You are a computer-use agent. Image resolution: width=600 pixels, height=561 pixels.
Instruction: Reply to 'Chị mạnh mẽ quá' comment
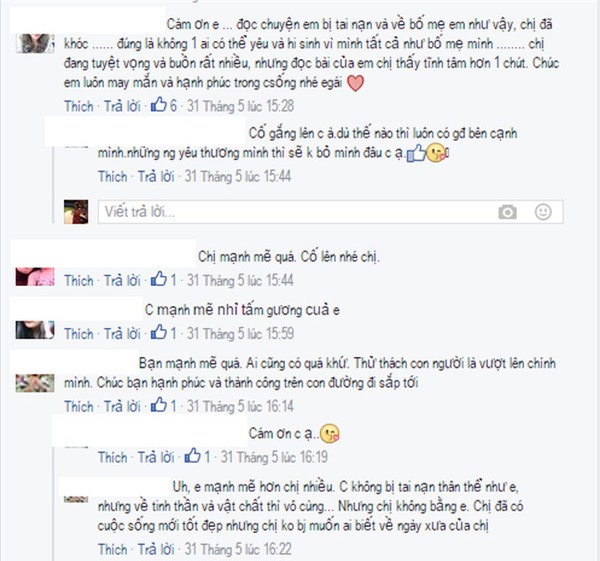pyautogui.click(x=122, y=280)
